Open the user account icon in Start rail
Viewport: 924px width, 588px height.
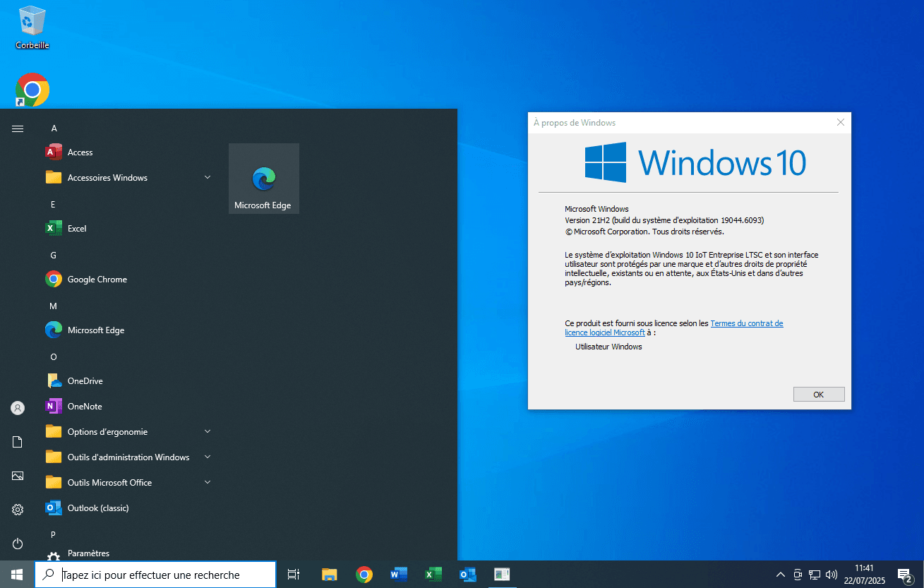pos(18,408)
